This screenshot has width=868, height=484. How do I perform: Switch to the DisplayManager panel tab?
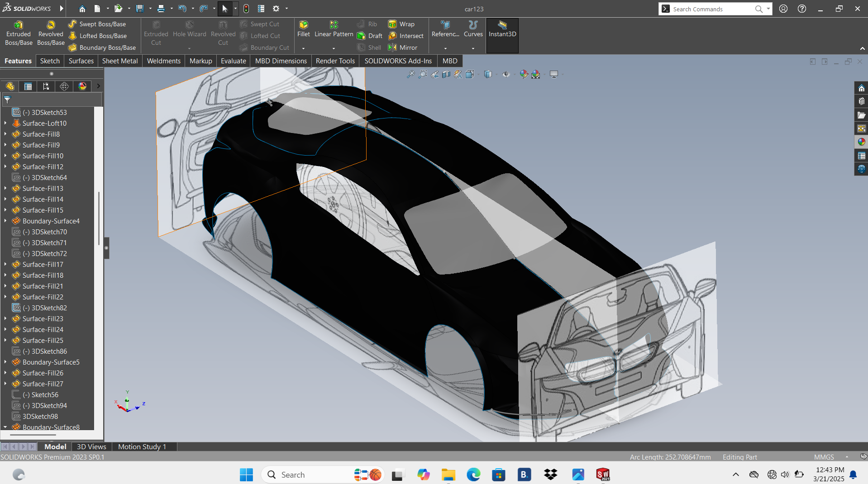[82, 86]
